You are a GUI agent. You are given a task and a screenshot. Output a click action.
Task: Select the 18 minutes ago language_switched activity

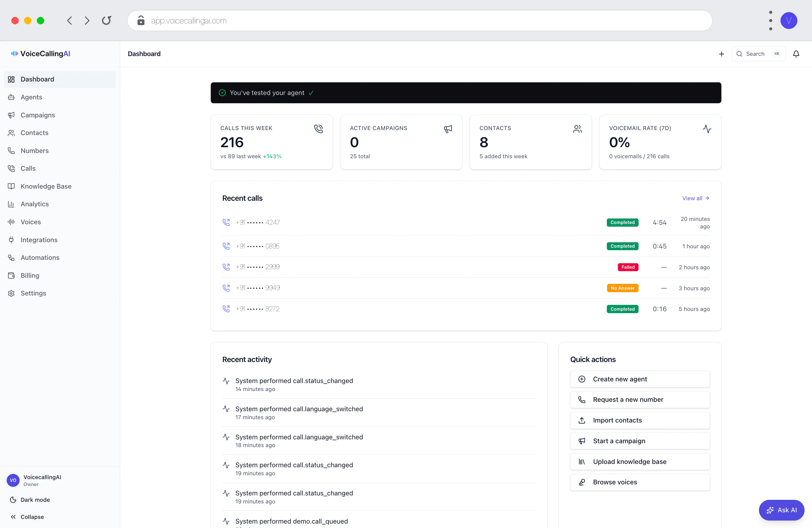[379, 441]
